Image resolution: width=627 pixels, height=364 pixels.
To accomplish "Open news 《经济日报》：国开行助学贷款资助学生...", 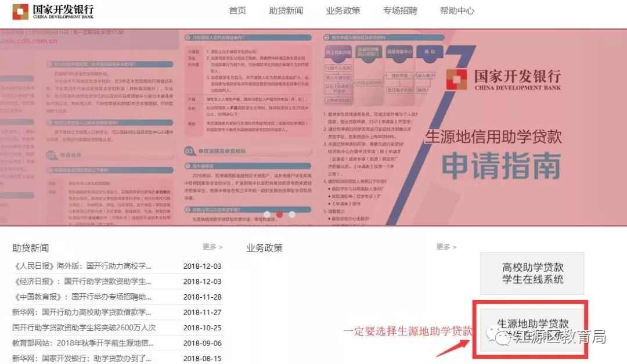I will pyautogui.click(x=82, y=281).
